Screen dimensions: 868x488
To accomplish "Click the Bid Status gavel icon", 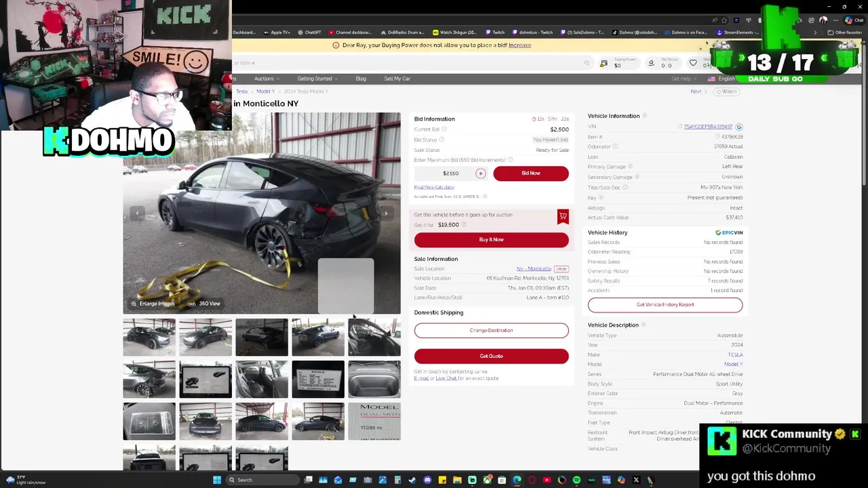I will click(x=651, y=63).
